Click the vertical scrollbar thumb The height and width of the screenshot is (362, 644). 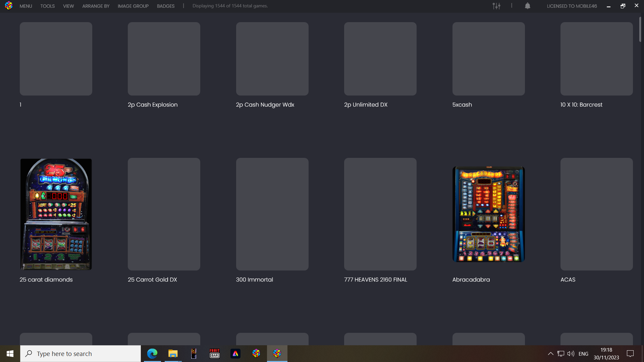tap(640, 29)
